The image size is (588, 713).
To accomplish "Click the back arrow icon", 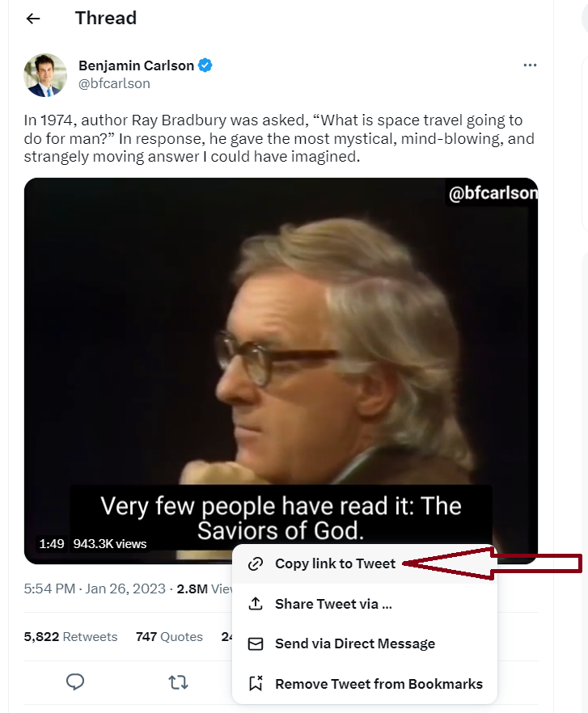I will pyautogui.click(x=33, y=19).
